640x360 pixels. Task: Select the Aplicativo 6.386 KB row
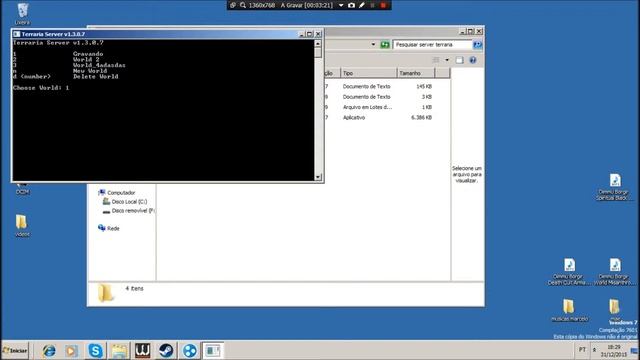coord(378,118)
